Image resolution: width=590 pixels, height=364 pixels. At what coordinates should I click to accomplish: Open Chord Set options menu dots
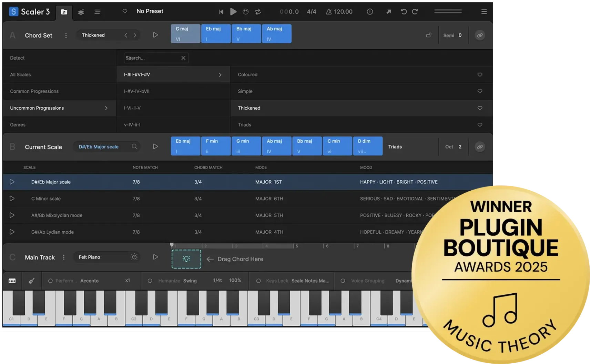coord(66,36)
